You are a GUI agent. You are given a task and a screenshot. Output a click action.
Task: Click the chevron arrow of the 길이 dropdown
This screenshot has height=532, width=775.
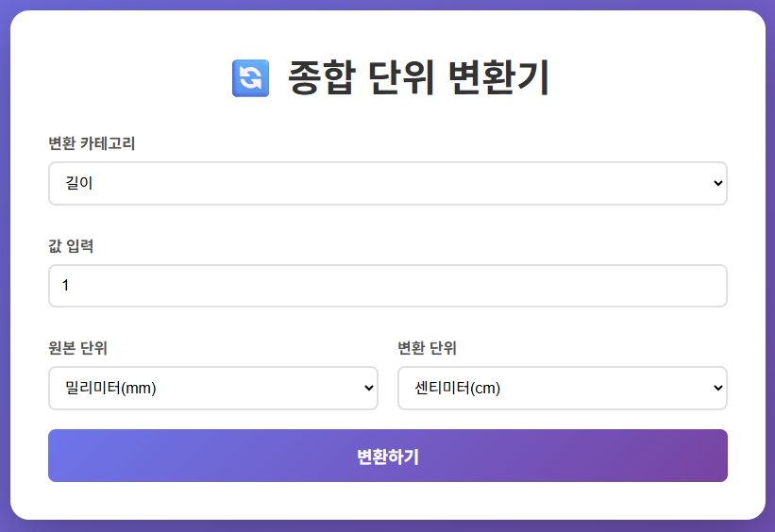[718, 183]
